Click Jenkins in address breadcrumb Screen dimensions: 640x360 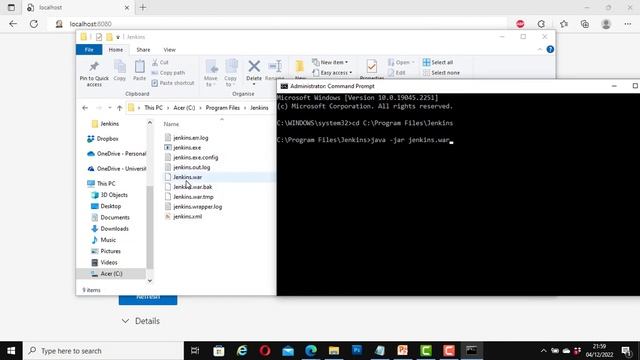tap(259, 108)
